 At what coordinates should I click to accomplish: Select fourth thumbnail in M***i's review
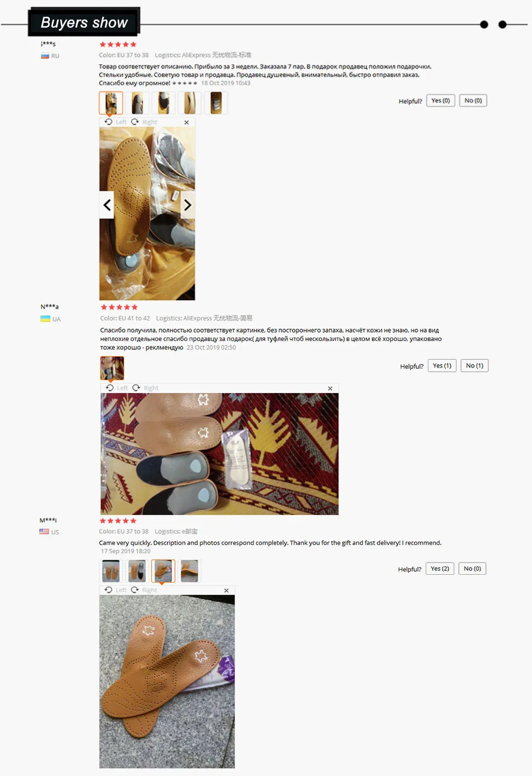(190, 571)
